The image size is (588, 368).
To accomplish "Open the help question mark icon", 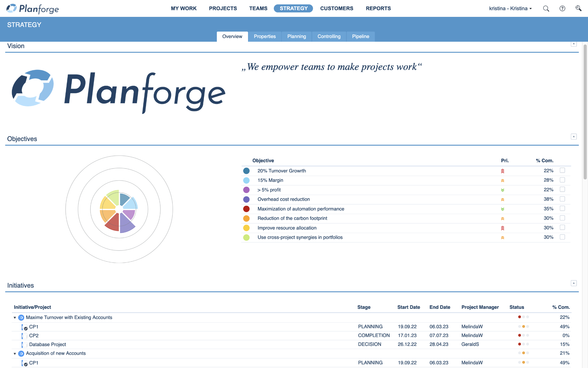I will click(x=562, y=9).
